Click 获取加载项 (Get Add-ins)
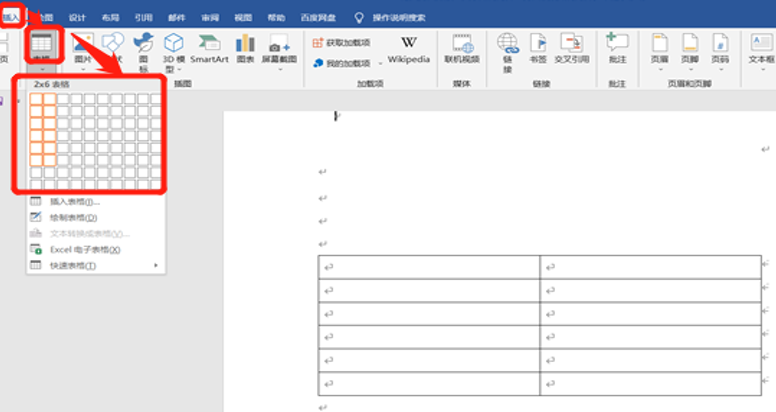 coord(341,43)
